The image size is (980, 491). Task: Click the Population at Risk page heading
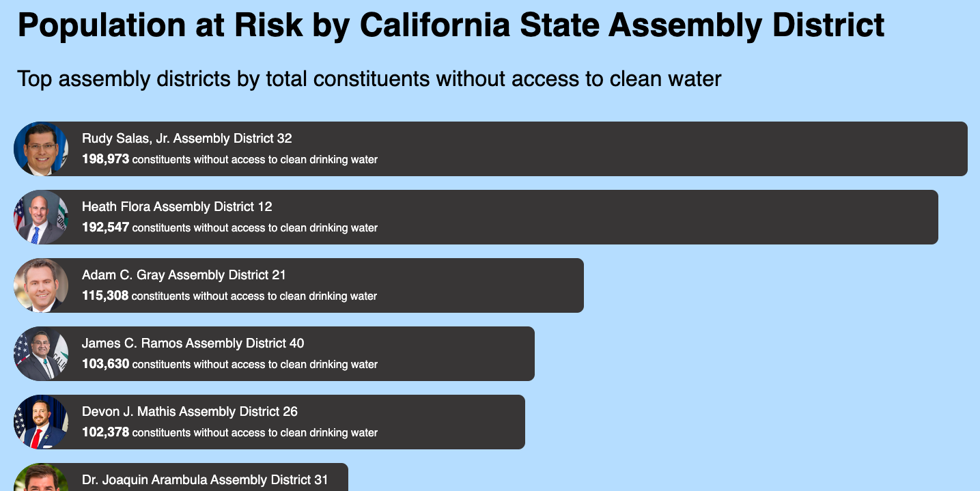(451, 26)
